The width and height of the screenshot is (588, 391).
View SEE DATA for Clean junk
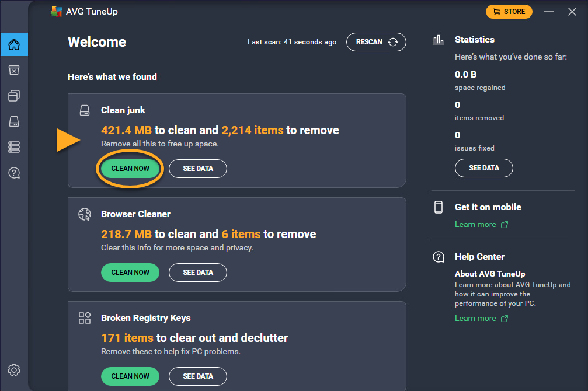coord(198,169)
